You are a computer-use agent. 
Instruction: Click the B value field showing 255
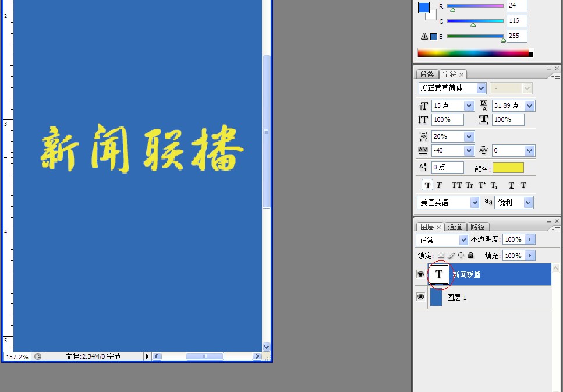click(x=516, y=36)
